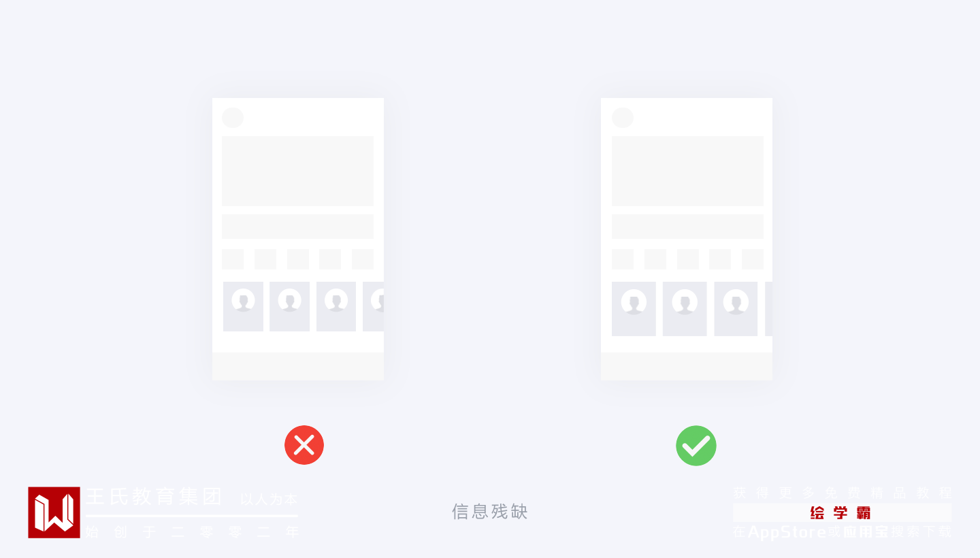
Task: Click the circular profile placeholder in right mockup
Action: [x=623, y=118]
